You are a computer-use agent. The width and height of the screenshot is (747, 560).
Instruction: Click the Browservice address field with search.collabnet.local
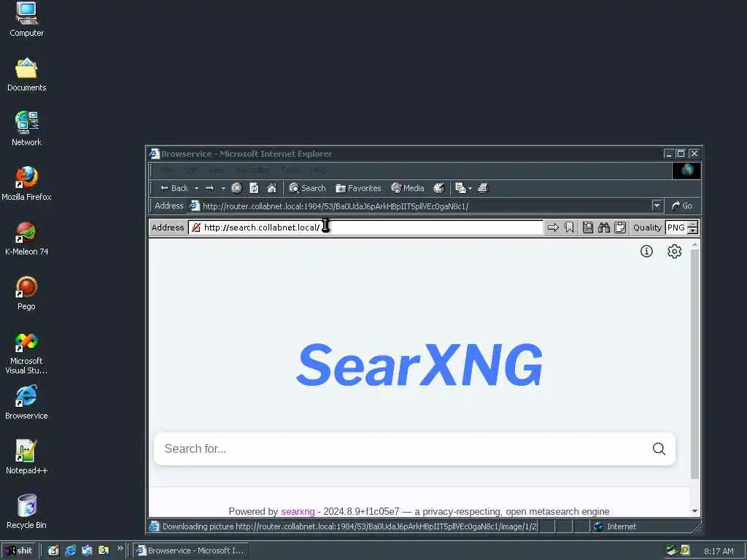coord(365,227)
